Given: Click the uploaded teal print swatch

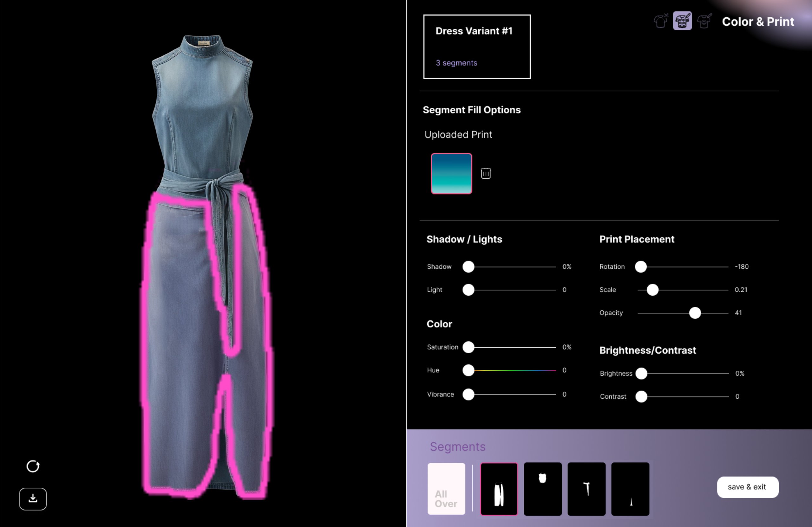Looking at the screenshot, I should tap(451, 174).
